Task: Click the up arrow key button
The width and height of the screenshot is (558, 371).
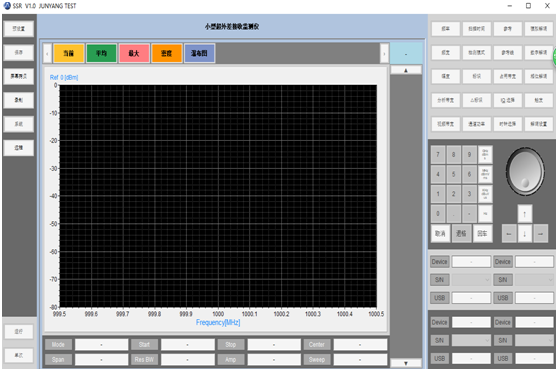Action: click(x=525, y=214)
